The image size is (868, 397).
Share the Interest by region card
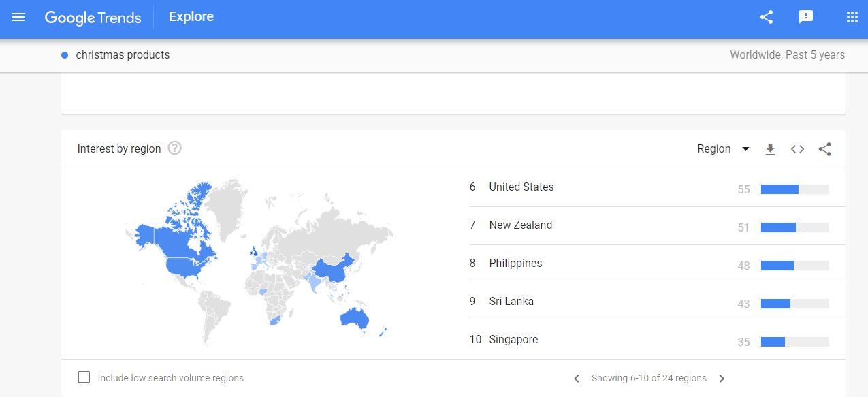click(x=824, y=149)
